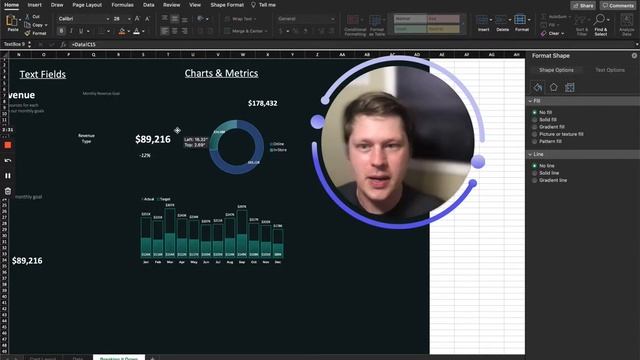Open the Merge & Center dropdown

tap(267, 31)
